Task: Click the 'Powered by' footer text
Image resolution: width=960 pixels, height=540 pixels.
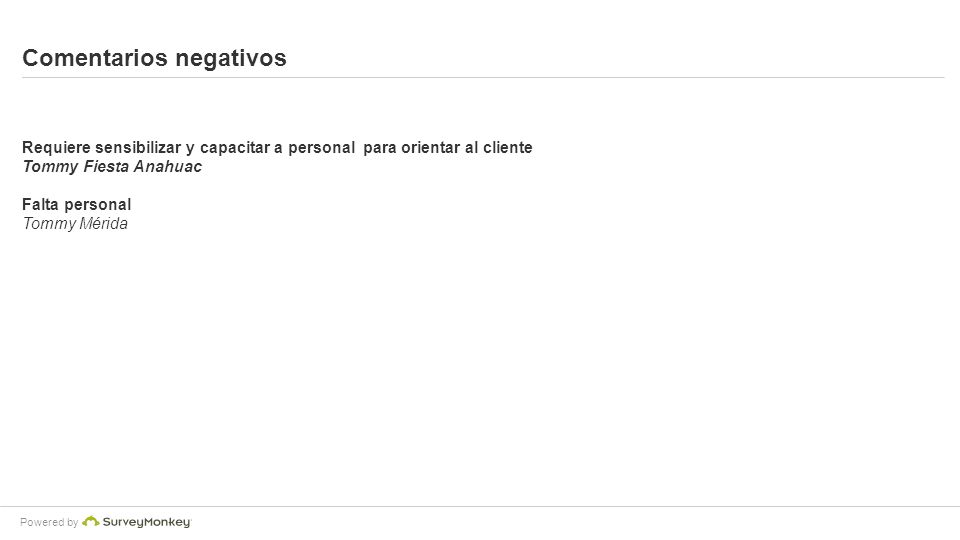Action: (x=49, y=522)
